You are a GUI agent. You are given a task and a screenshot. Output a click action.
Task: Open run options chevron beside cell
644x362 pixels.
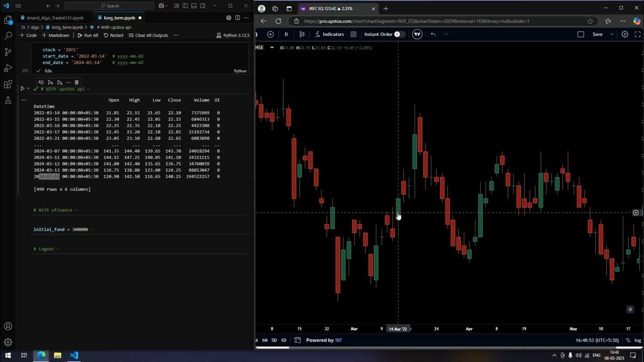pyautogui.click(x=28, y=88)
